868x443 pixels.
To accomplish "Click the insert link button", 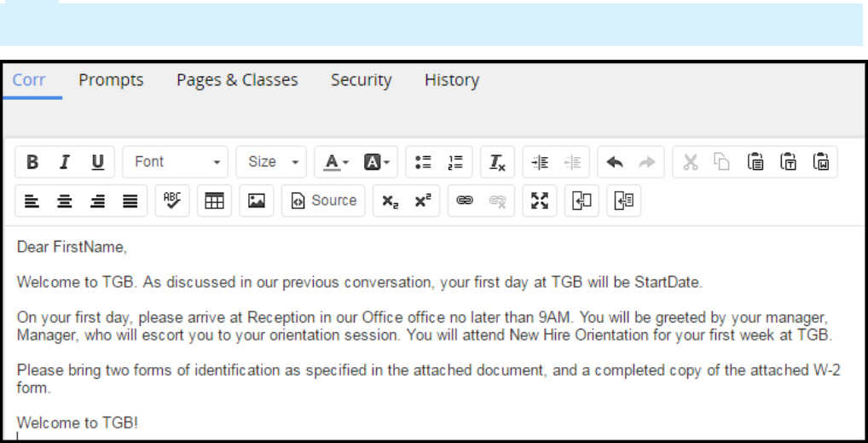I will click(464, 201).
